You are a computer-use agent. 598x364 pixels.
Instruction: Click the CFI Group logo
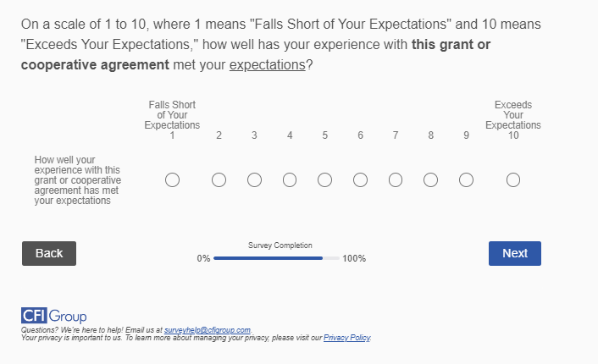tap(54, 317)
